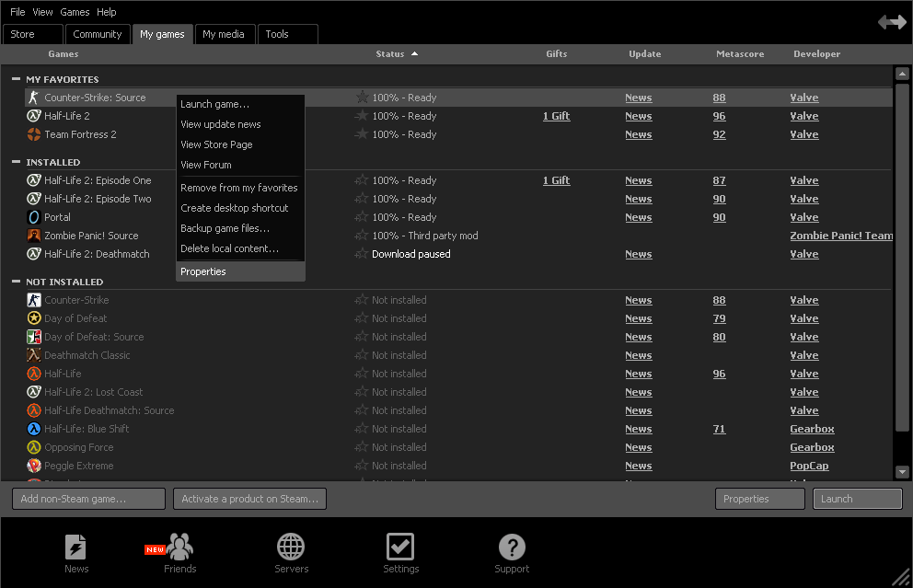Unfavorite Counter-Strike: Source using its star
The width and height of the screenshot is (913, 588).
pyautogui.click(x=362, y=98)
